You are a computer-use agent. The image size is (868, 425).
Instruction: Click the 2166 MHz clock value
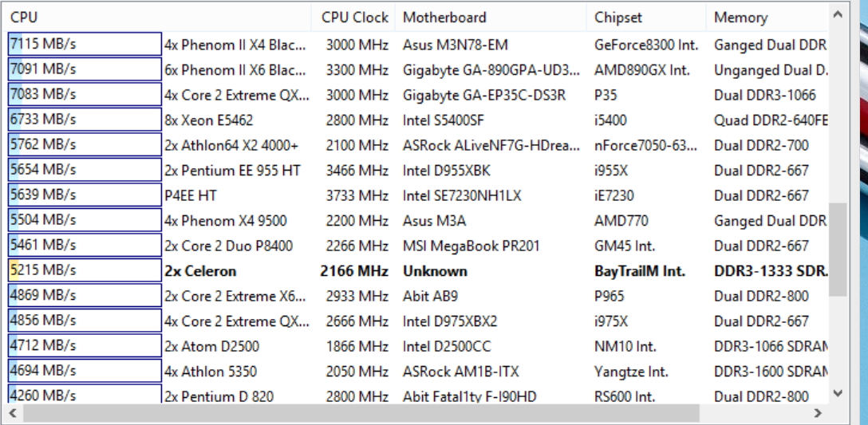click(354, 271)
